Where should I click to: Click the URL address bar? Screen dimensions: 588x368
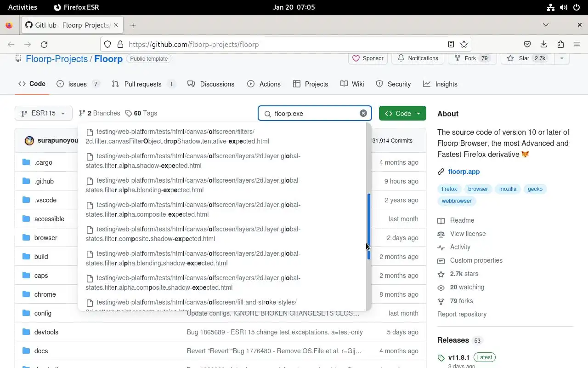(285, 44)
